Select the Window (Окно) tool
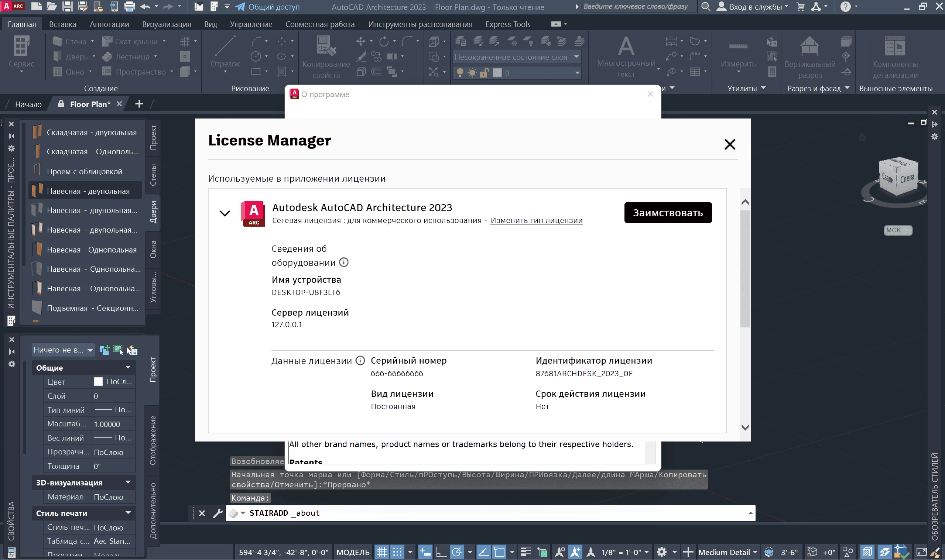 [x=69, y=72]
